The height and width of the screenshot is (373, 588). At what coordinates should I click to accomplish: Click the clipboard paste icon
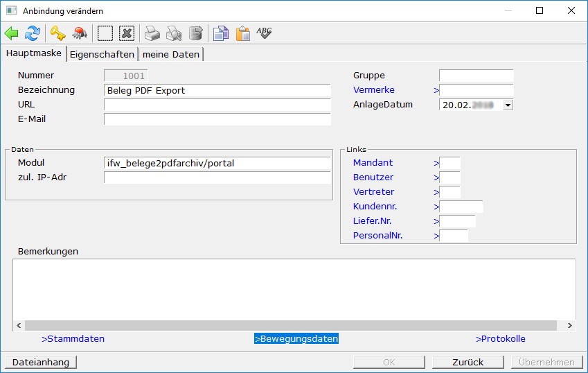pos(242,33)
